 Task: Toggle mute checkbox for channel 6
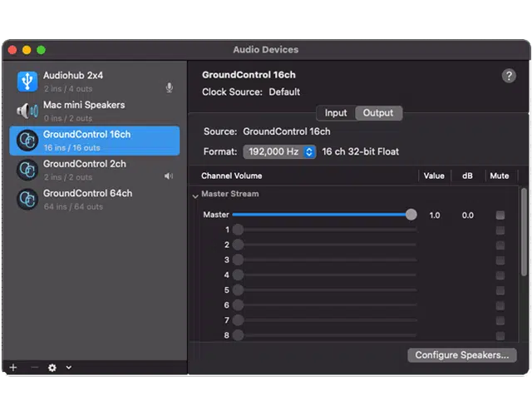point(500,305)
